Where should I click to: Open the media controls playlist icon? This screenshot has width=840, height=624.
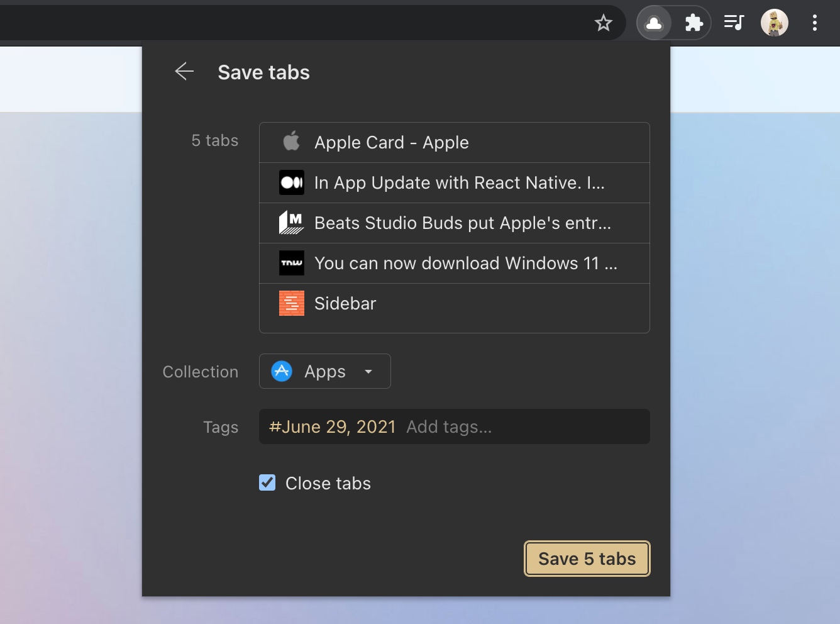734,23
